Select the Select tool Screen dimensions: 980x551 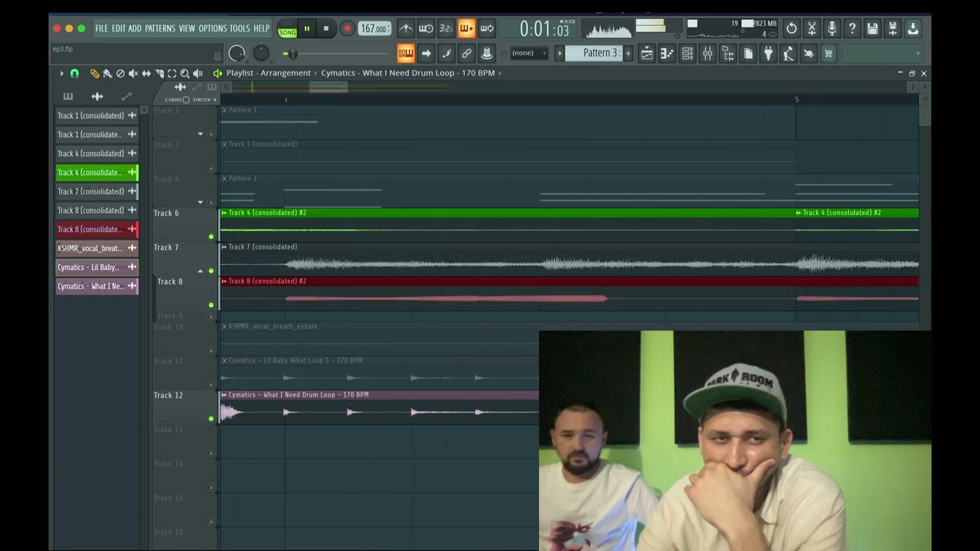172,73
